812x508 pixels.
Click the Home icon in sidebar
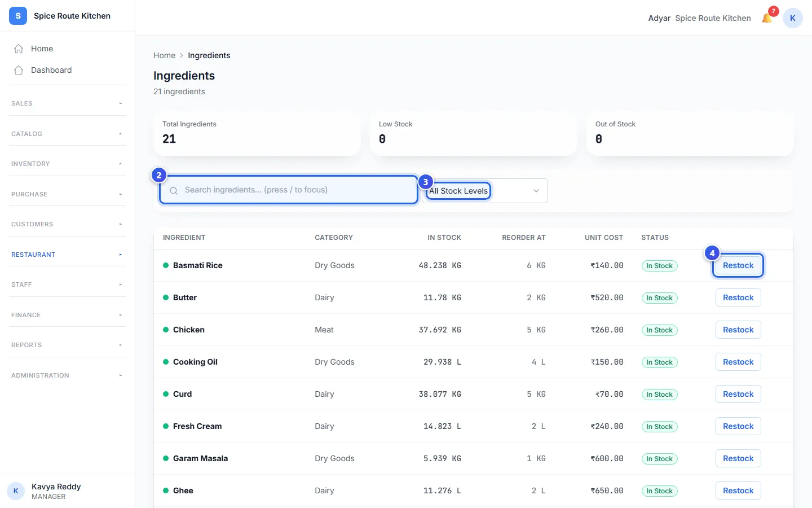(19, 49)
